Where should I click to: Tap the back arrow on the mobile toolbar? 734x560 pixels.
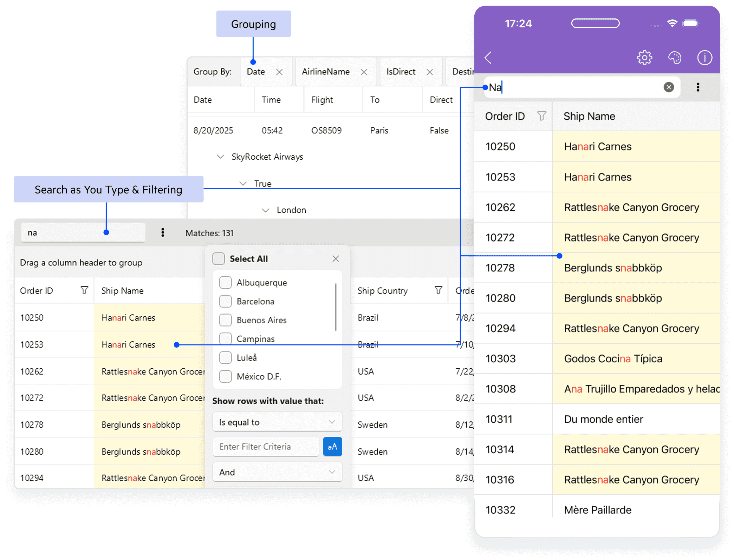[488, 58]
